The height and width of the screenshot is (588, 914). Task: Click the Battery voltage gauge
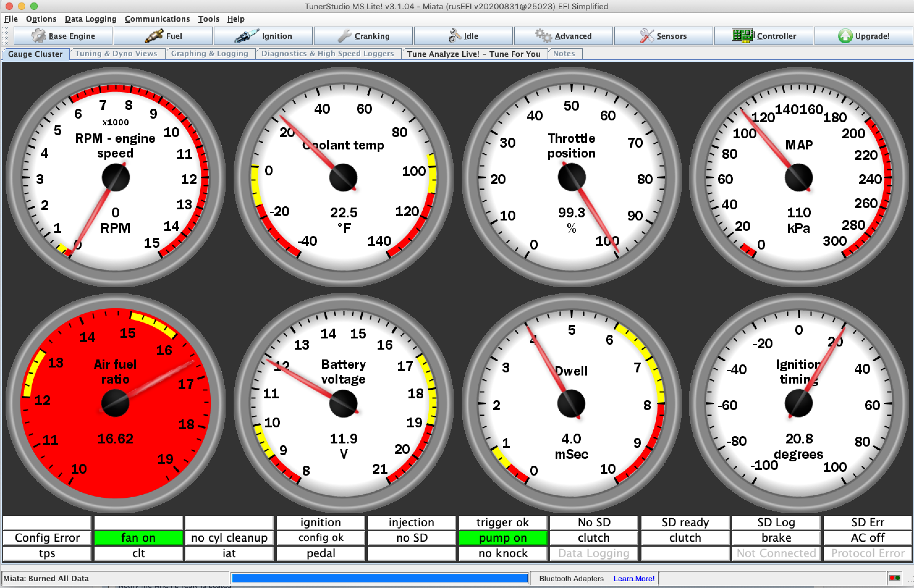coord(343,403)
